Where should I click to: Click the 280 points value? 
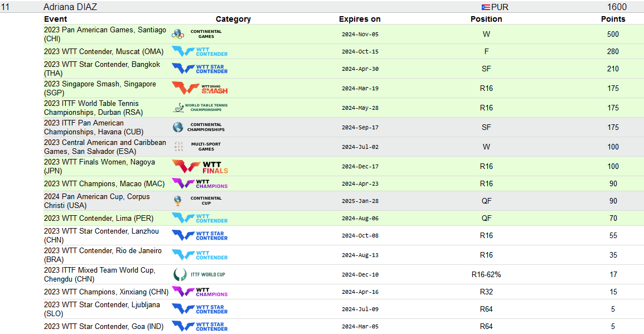point(613,51)
